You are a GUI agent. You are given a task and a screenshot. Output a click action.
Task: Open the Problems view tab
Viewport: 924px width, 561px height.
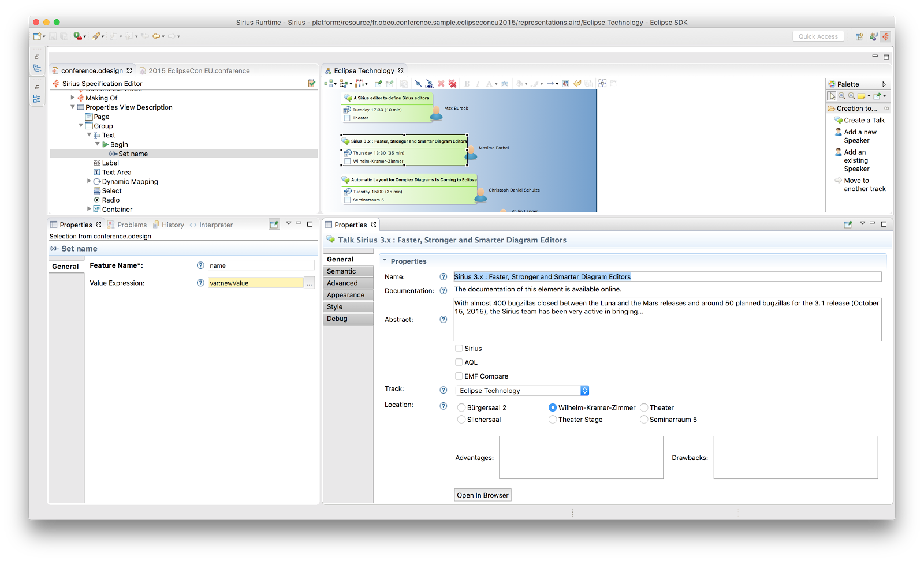[x=127, y=225]
